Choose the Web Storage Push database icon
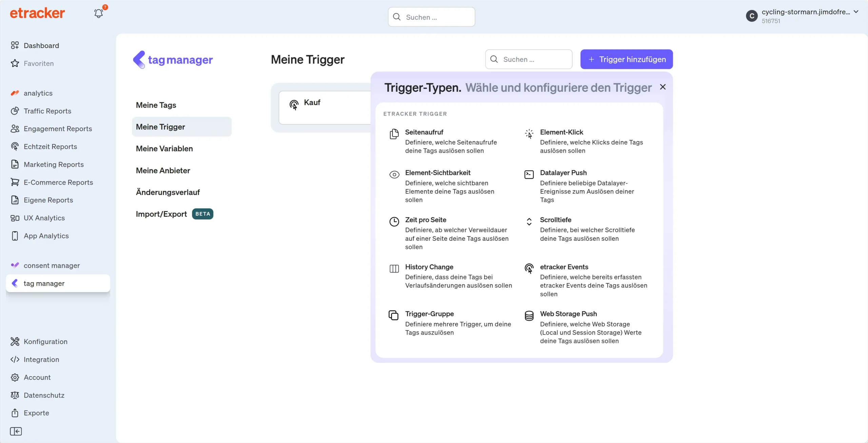Screen dimensions: 868x443 pyautogui.click(x=529, y=315)
